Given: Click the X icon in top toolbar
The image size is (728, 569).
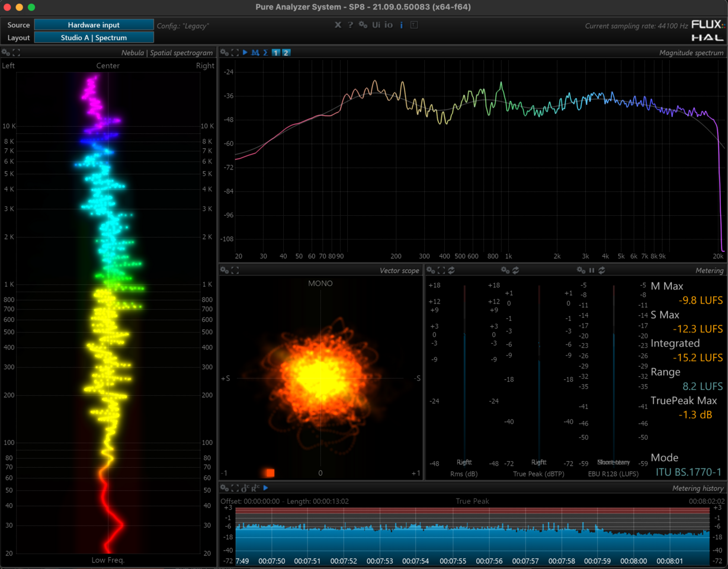Looking at the screenshot, I should (x=338, y=25).
